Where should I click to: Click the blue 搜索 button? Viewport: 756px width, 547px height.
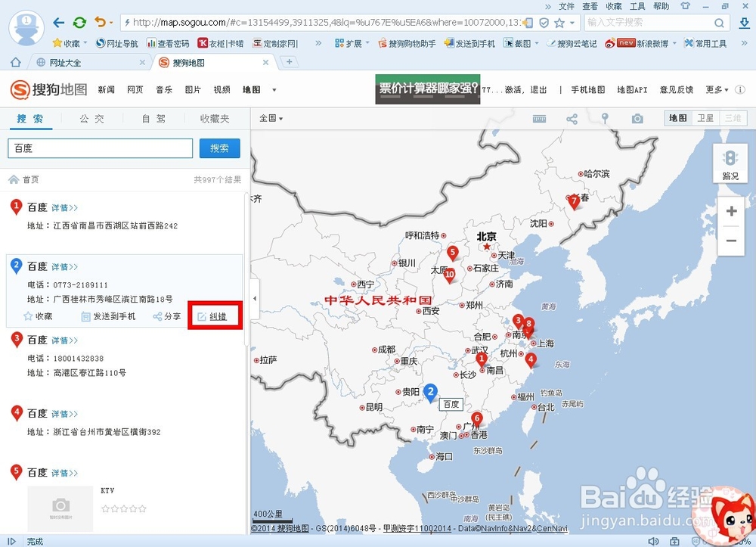tap(220, 148)
